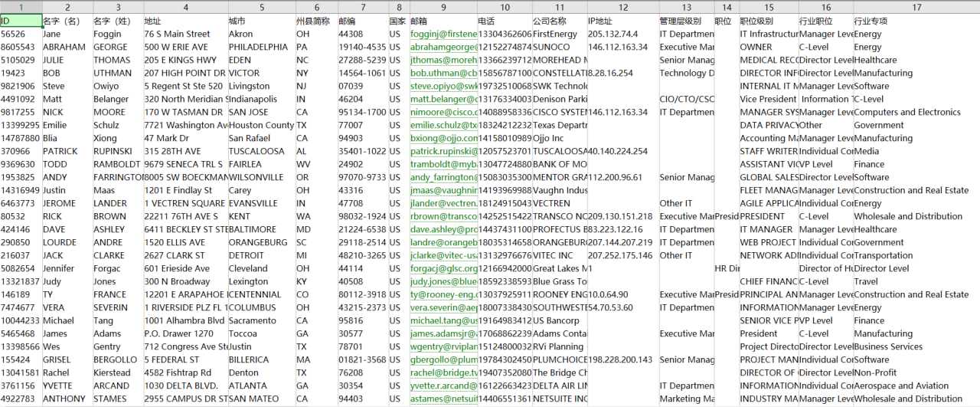Select the city cell WILSONVILLE
This screenshot has height=407, width=980.
[x=261, y=177]
